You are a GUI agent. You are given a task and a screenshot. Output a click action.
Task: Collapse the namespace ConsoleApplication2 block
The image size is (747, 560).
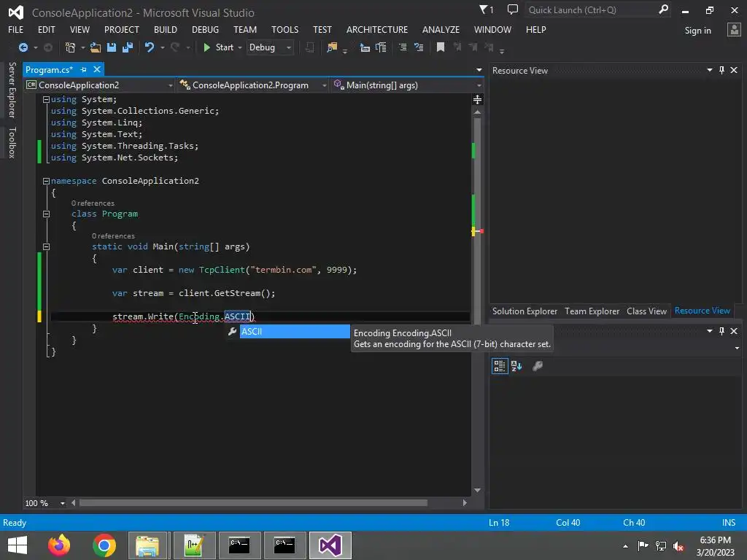[x=46, y=181]
